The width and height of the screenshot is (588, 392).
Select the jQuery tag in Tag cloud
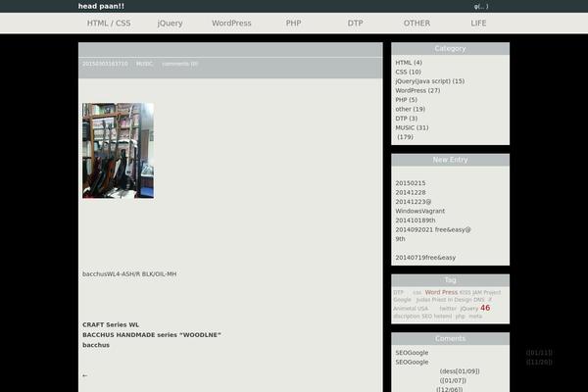click(469, 309)
